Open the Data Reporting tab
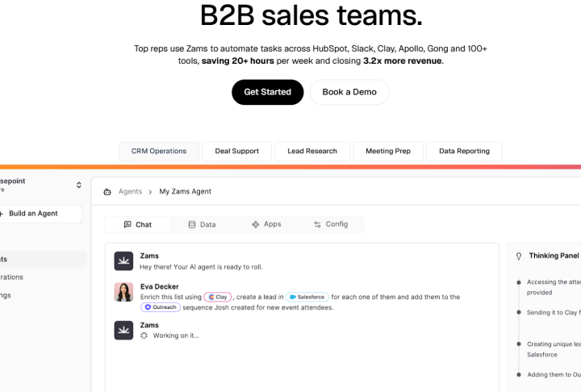The height and width of the screenshot is (392, 581). (464, 151)
